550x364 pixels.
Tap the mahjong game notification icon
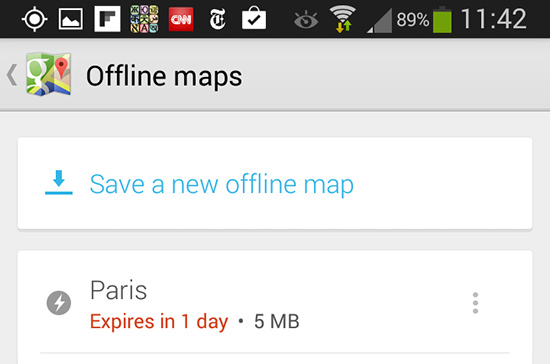click(x=144, y=19)
